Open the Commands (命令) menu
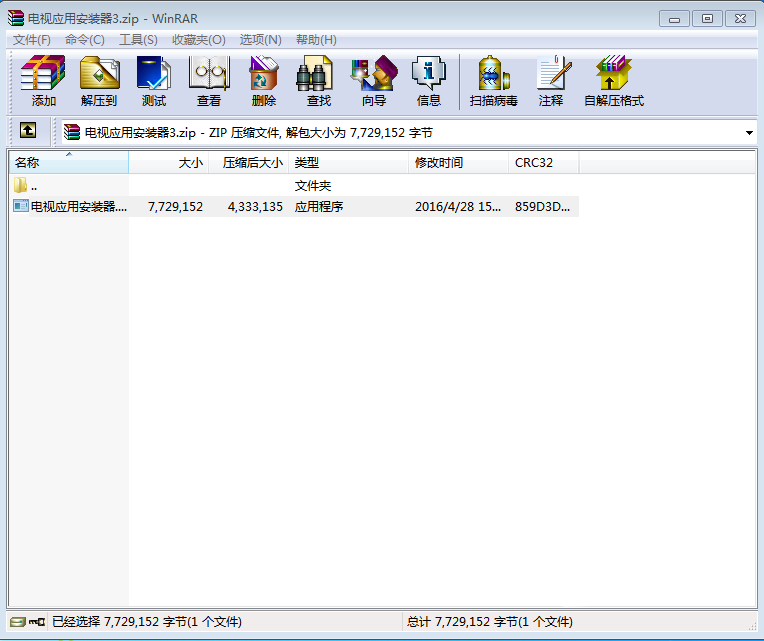 (x=85, y=40)
